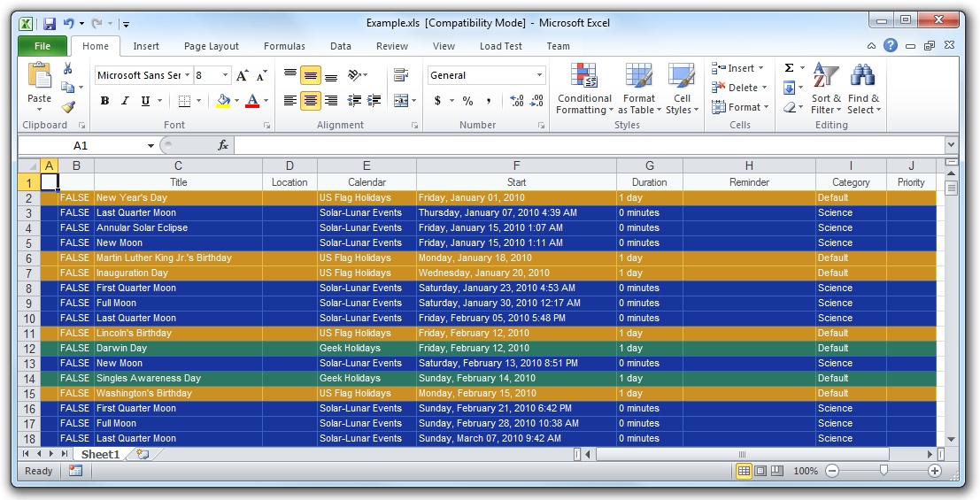Select the Sheet1 worksheet tab
This screenshot has height=500, width=980.
point(101,454)
